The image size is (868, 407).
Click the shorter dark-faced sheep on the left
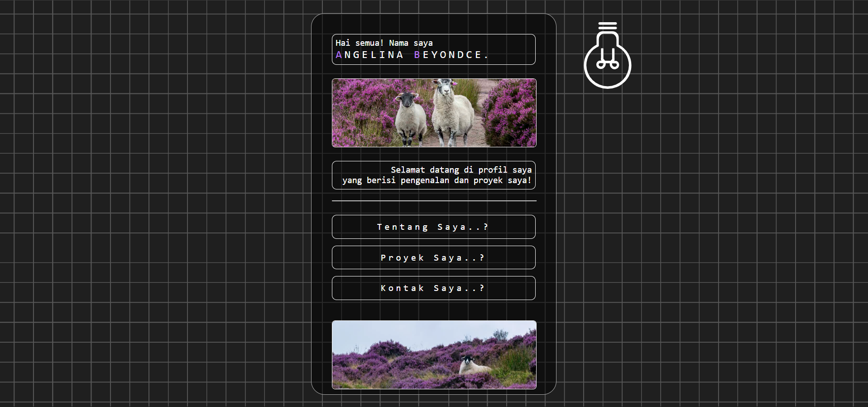click(410, 118)
